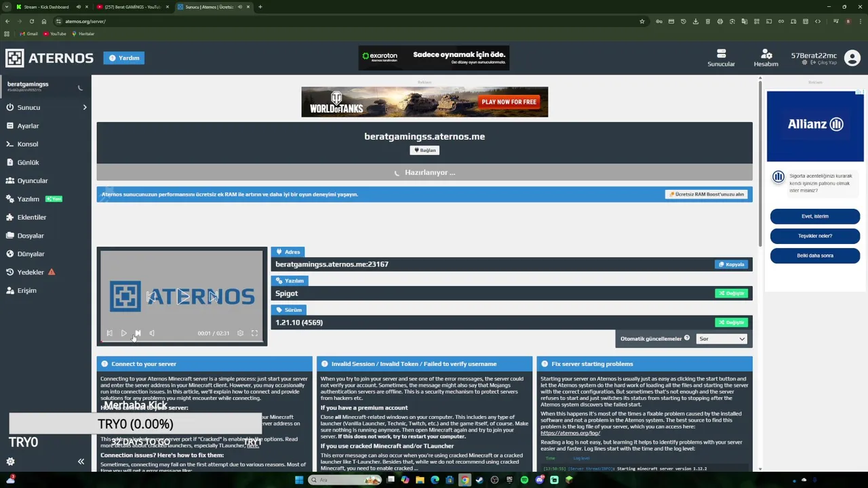
Task: Collapse the sidebar with double chevron
Action: [81, 462]
